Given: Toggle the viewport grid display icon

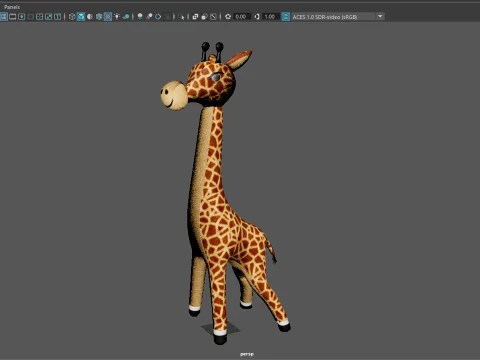Looking at the screenshot, I should click(x=4, y=16).
